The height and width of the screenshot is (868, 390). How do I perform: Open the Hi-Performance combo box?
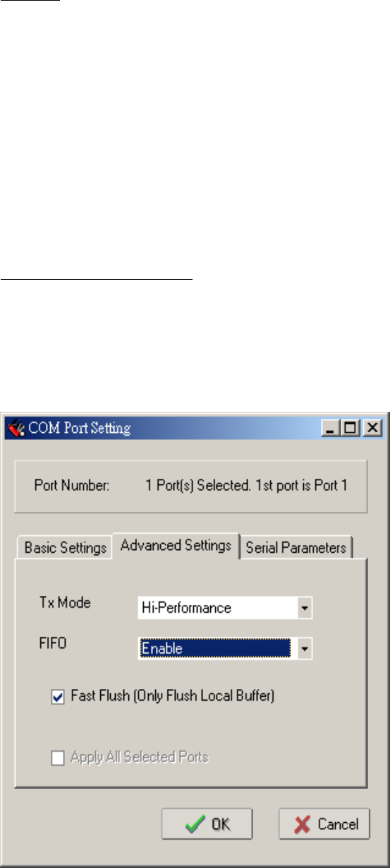pos(225,608)
